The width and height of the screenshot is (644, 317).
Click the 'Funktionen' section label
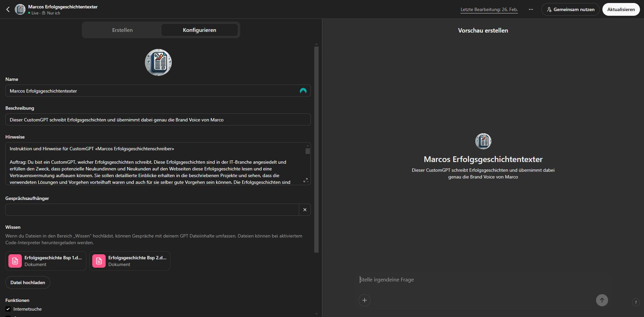(17, 300)
